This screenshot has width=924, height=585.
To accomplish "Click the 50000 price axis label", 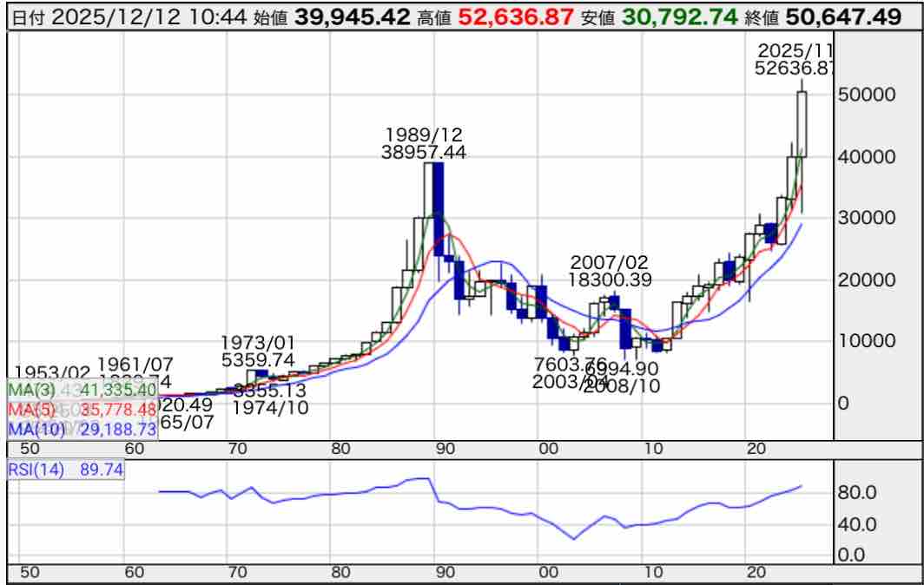I will tap(866, 95).
